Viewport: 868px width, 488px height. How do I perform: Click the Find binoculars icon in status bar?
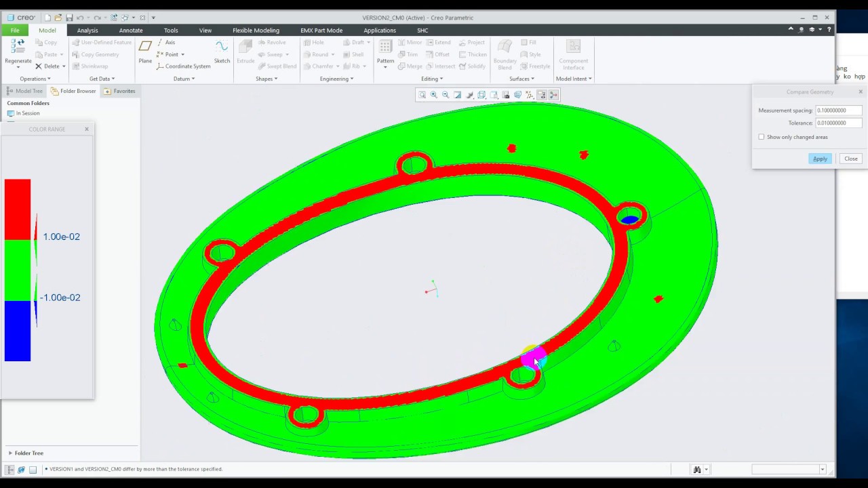pos(696,470)
